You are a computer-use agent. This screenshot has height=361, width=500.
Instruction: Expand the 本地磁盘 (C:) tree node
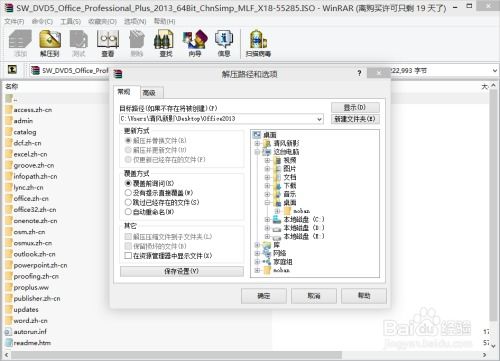[x=267, y=219]
